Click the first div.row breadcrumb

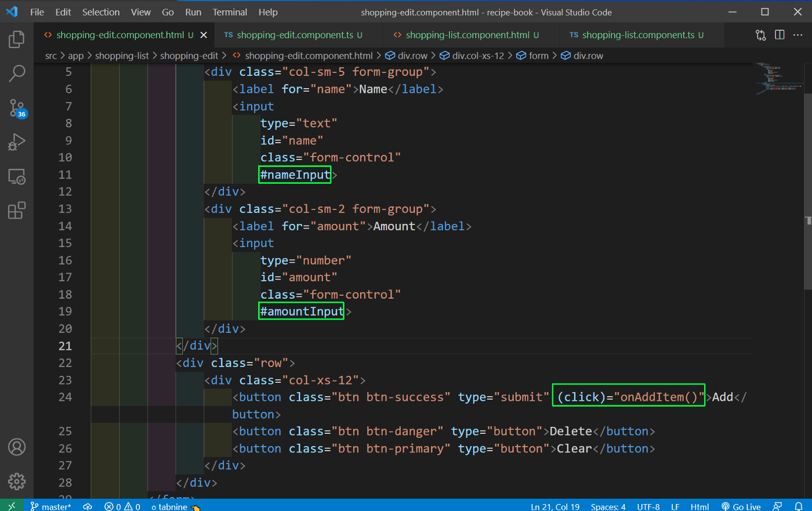coord(407,56)
